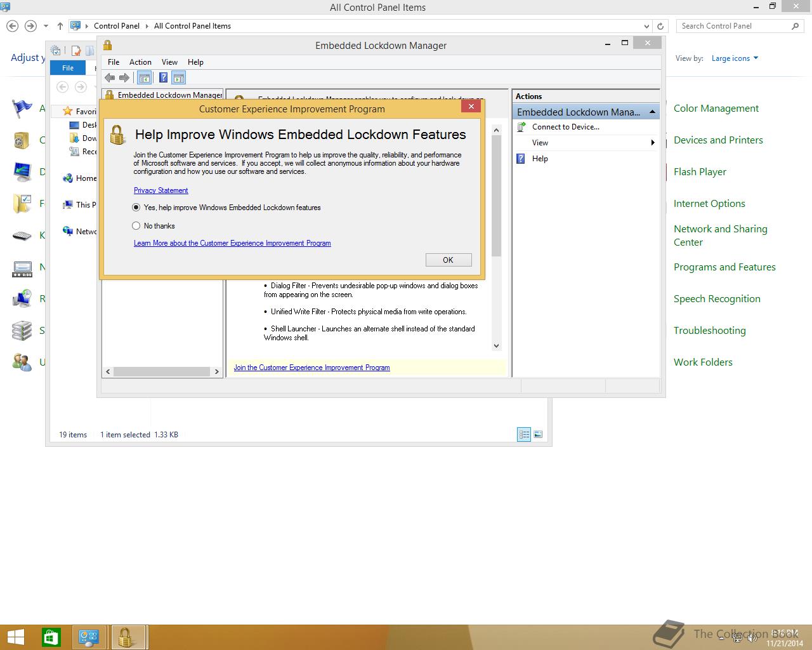The height and width of the screenshot is (650, 812).
Task: Click Favorites star icon in Explorer window
Action: [68, 111]
